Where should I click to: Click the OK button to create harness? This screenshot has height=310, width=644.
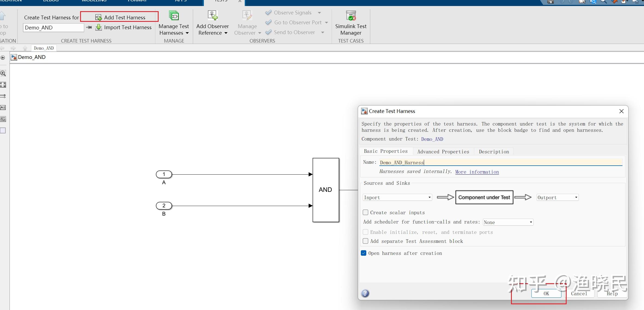point(546,293)
